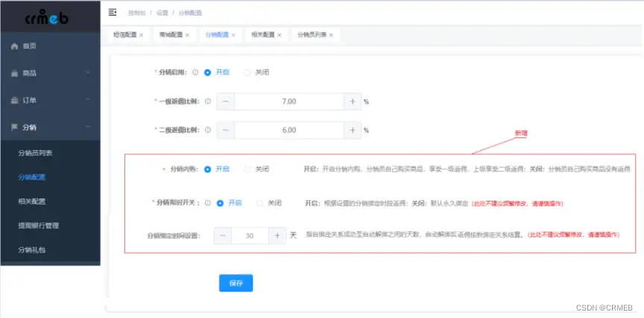Click the binding days field showing 30
This screenshot has width=644, height=318.
pos(250,236)
